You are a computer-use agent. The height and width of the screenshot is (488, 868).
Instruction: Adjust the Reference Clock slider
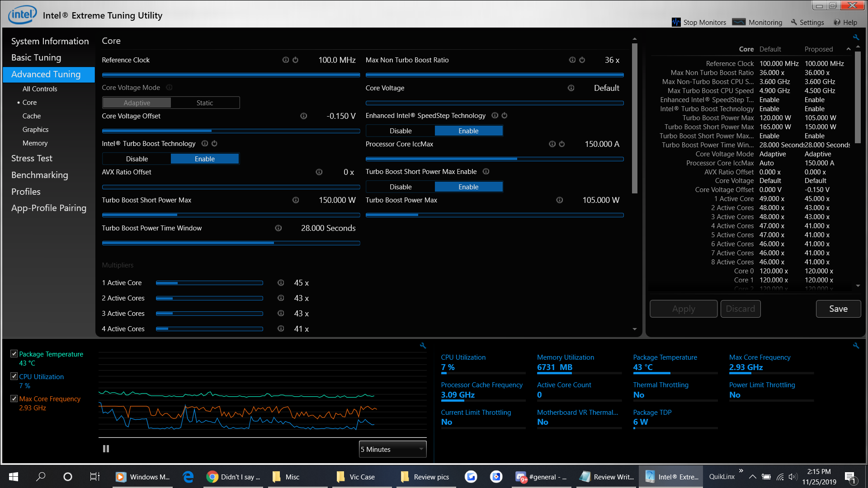(x=231, y=75)
